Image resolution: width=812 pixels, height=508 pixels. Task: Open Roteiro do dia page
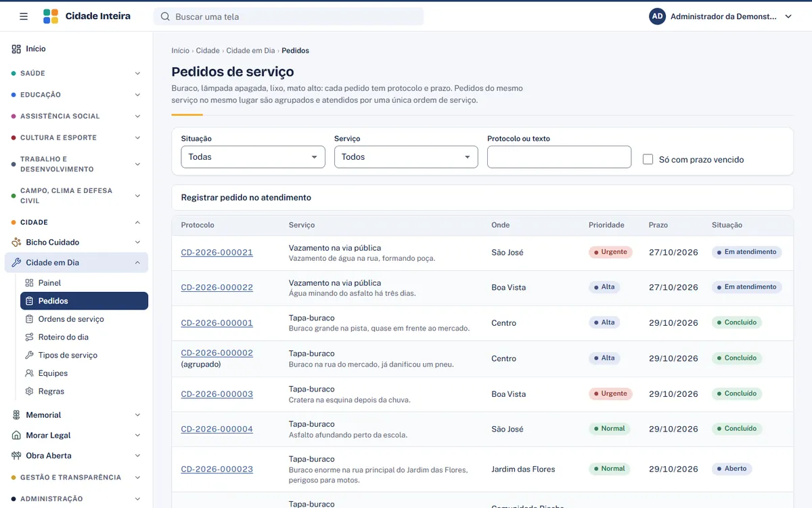[x=84, y=337]
